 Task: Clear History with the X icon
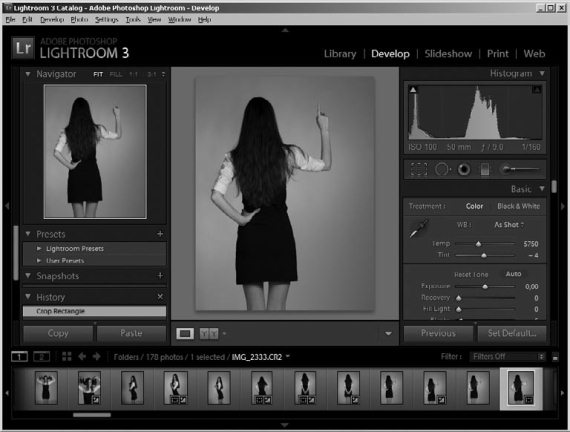[x=160, y=297]
